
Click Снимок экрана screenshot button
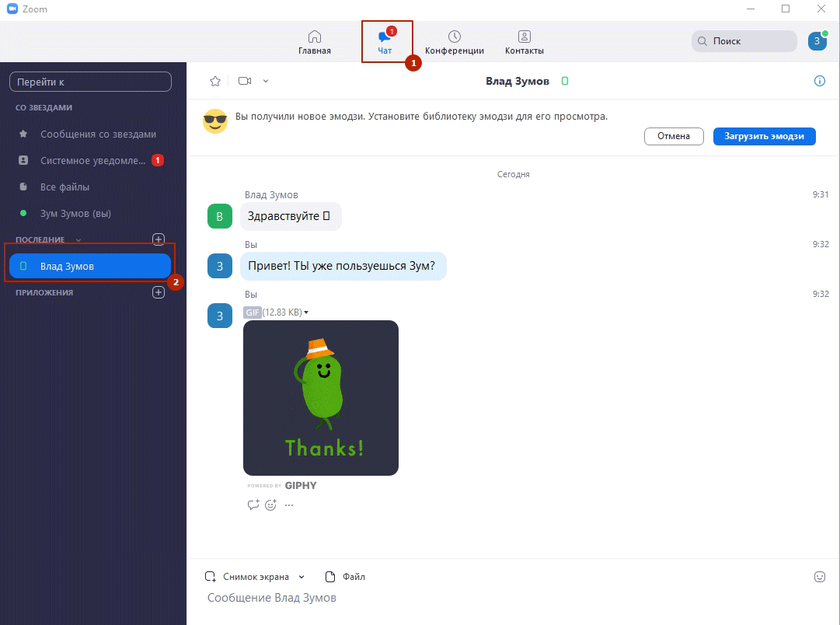click(x=247, y=577)
